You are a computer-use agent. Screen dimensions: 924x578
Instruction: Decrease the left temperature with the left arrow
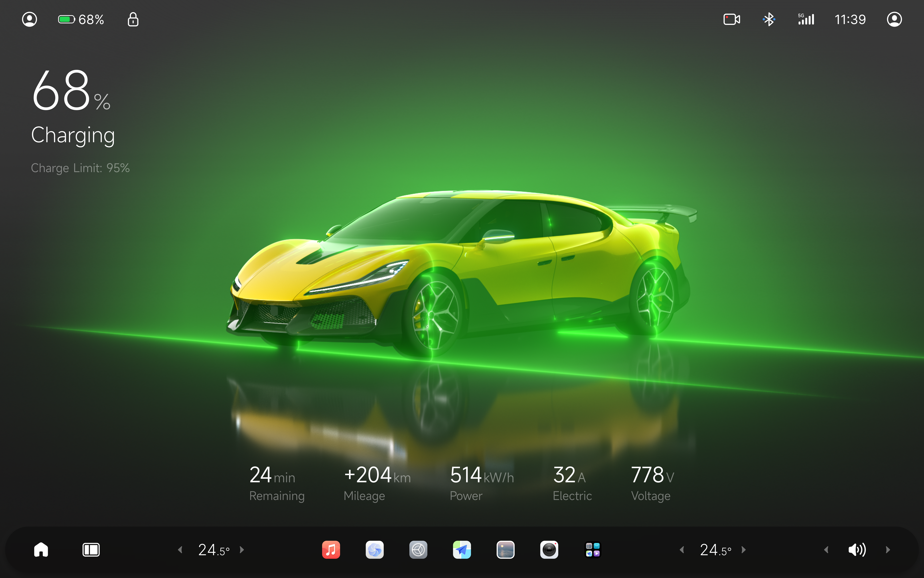point(180,550)
